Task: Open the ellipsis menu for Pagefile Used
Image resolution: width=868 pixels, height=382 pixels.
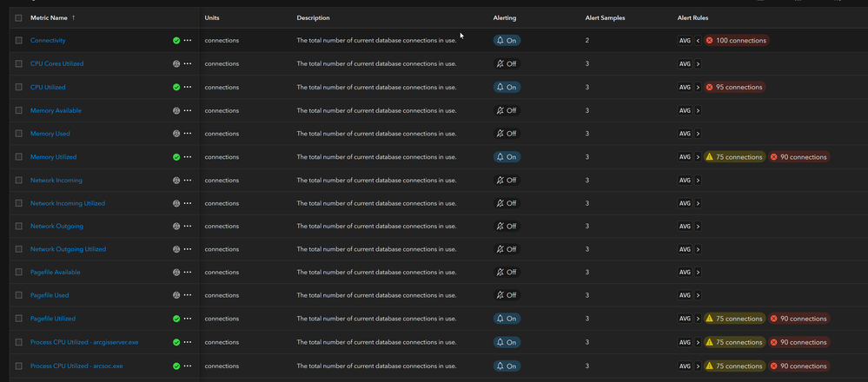Action: tap(188, 296)
